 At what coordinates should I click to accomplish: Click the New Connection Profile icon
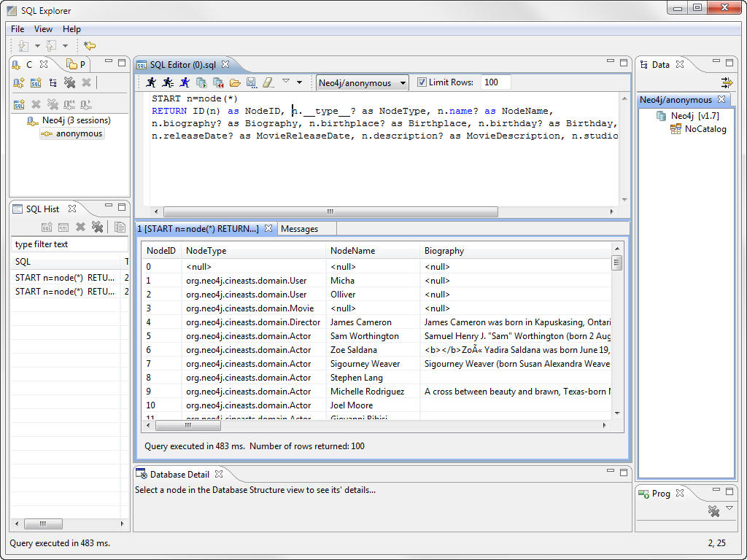pyautogui.click(x=18, y=83)
